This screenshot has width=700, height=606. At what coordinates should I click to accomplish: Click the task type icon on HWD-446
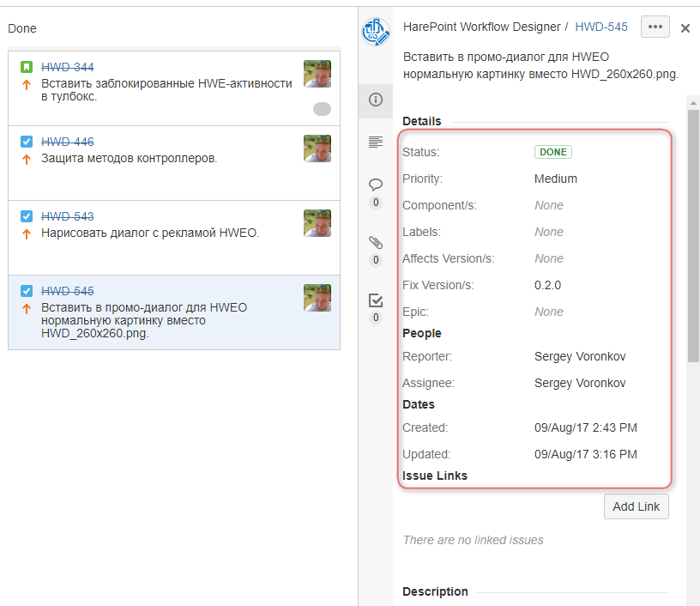(27, 142)
